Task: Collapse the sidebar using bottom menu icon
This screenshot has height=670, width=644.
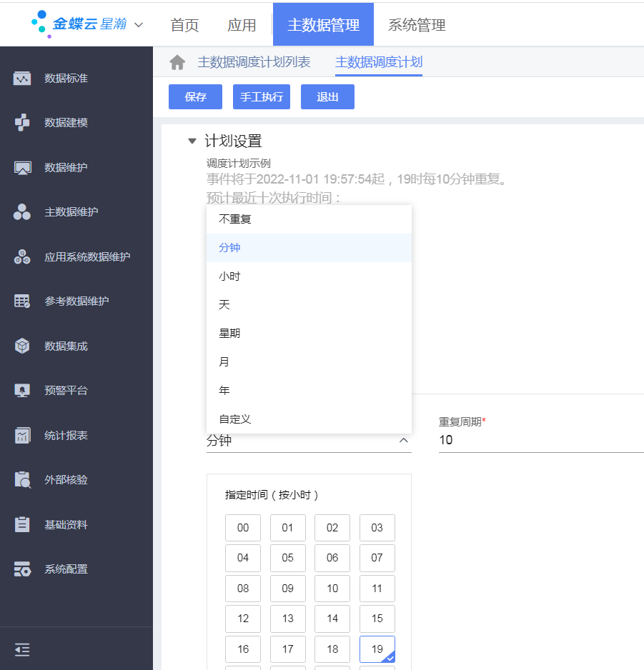Action: tap(22, 650)
